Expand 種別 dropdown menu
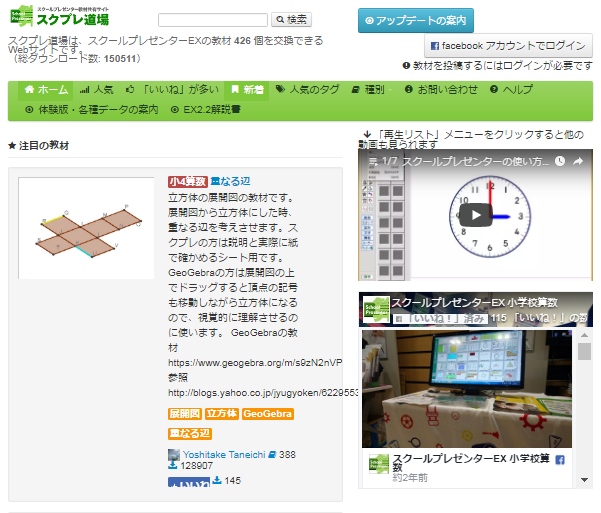This screenshot has height=513, width=601. pyautogui.click(x=371, y=90)
